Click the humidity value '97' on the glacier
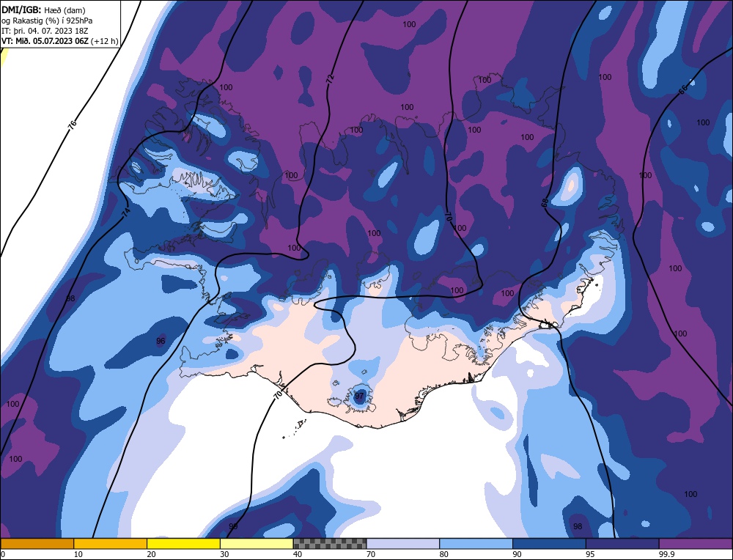The height and width of the screenshot is (560, 733). coord(359,396)
